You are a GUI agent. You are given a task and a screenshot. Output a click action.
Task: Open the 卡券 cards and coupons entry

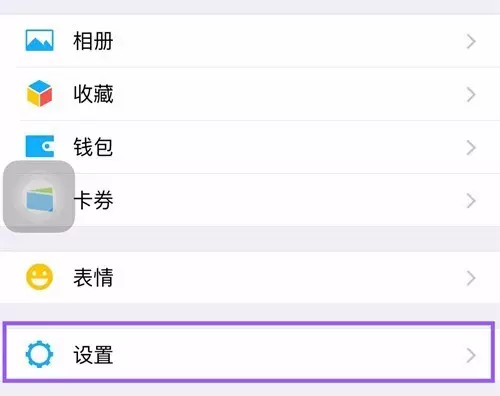250,200
